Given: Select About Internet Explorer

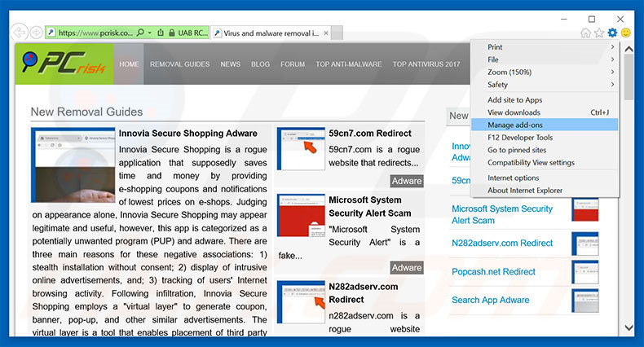Looking at the screenshot, I should click(x=545, y=191).
